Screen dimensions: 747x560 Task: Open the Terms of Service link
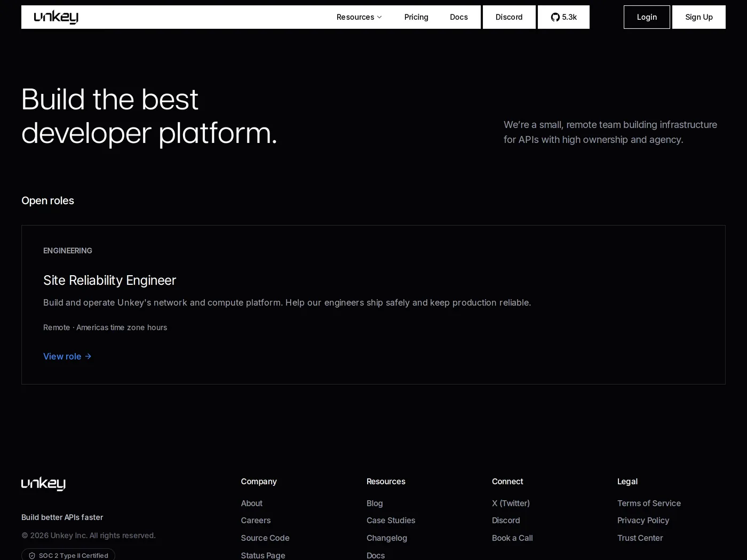[649, 503]
